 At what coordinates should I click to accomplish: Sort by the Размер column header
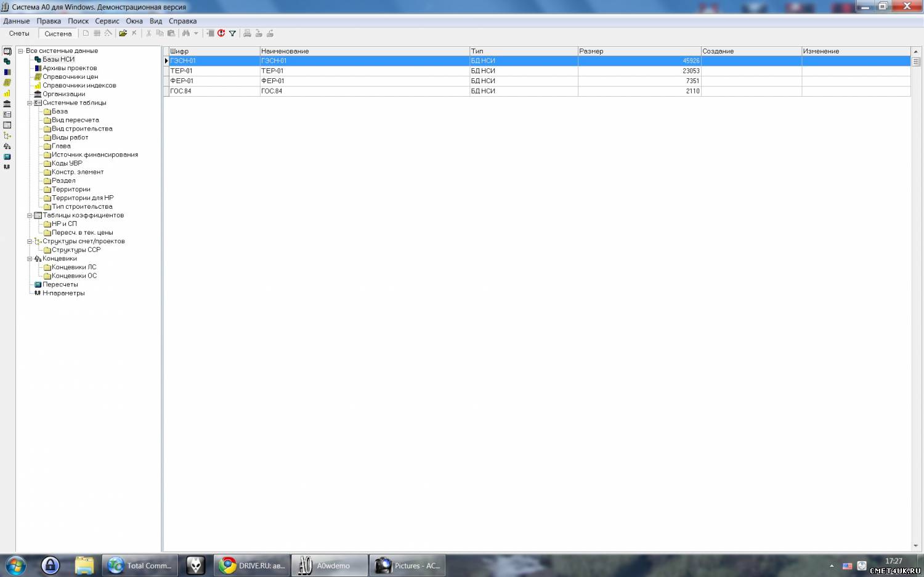point(639,51)
